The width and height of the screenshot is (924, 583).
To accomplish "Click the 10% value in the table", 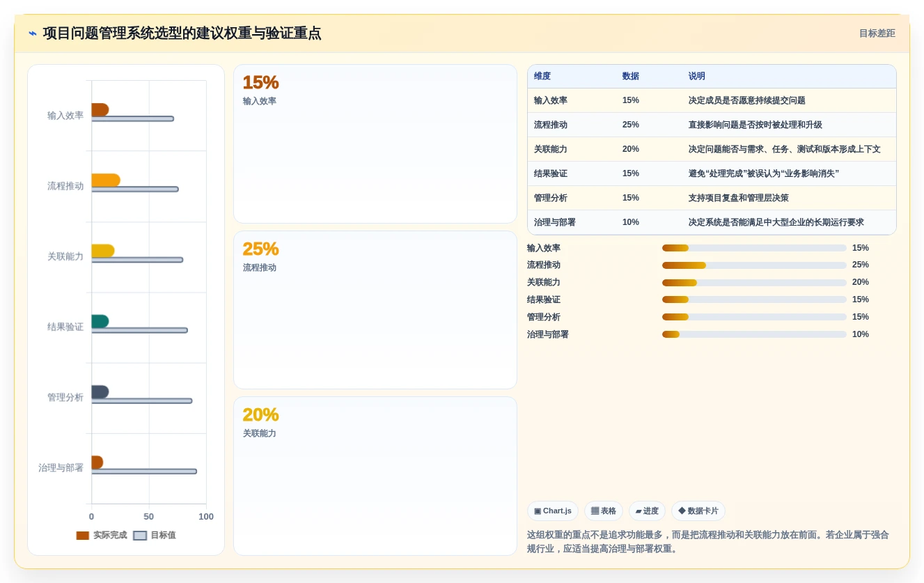I will coord(631,222).
